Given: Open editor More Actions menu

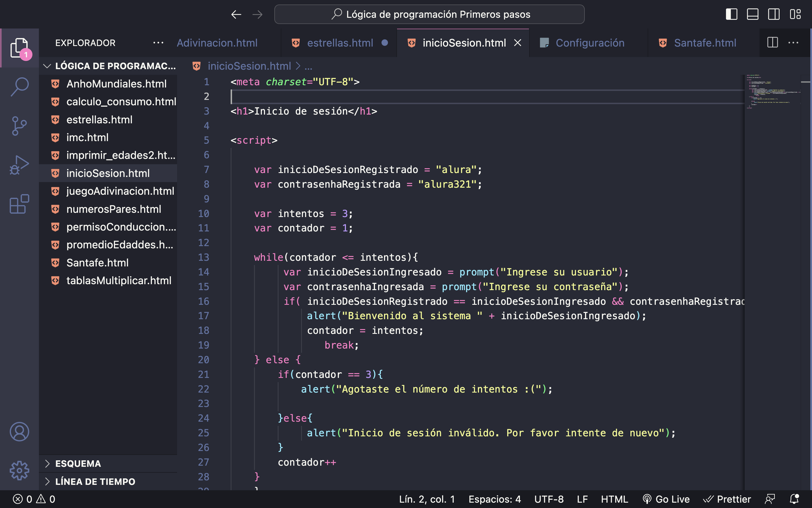Looking at the screenshot, I should click(793, 42).
